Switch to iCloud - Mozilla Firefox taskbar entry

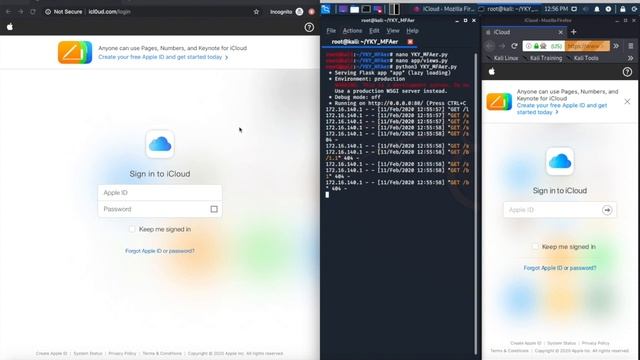(444, 9)
